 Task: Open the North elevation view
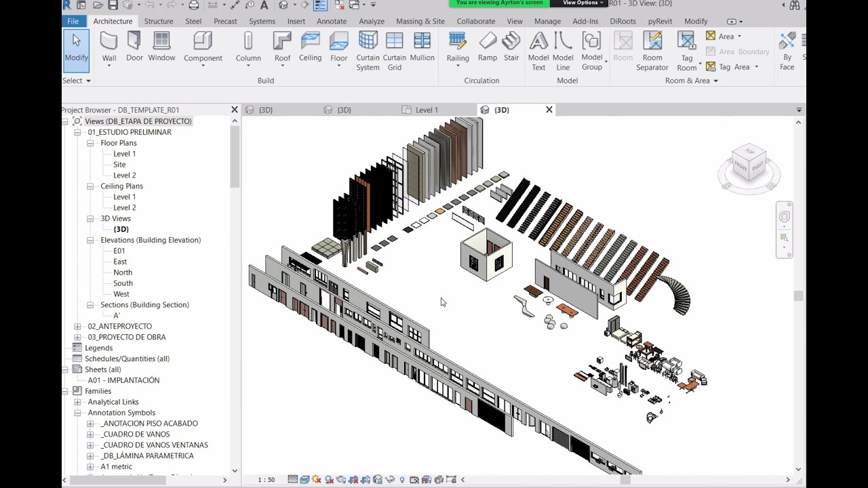[123, 272]
